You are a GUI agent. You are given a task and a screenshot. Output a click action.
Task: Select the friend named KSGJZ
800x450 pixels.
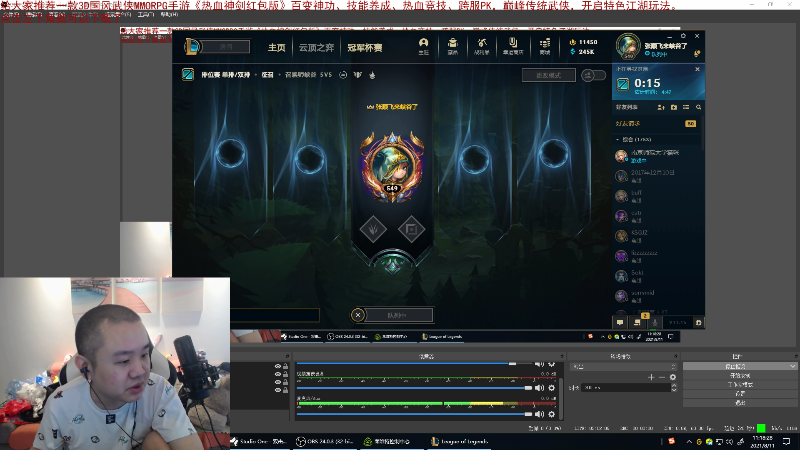pos(658,235)
